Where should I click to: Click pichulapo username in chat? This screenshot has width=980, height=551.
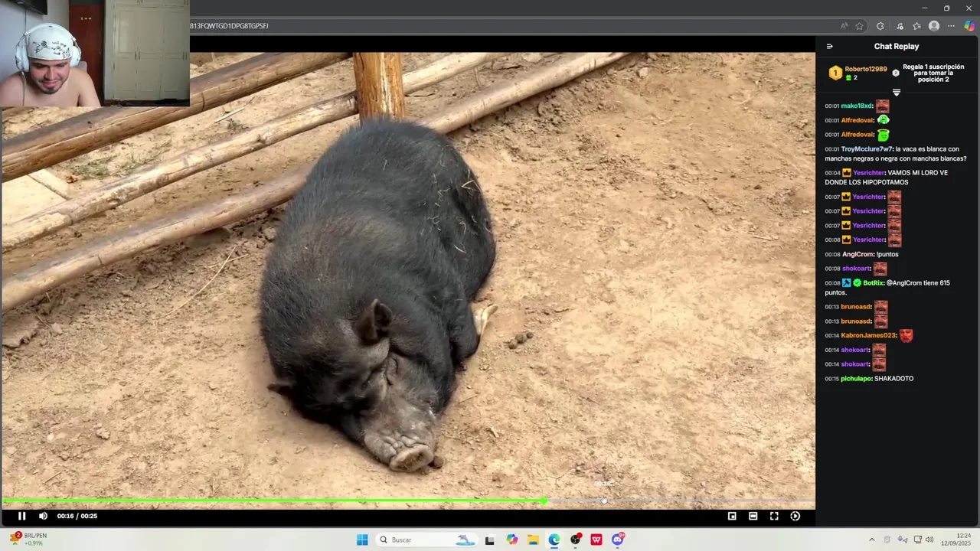857,379
